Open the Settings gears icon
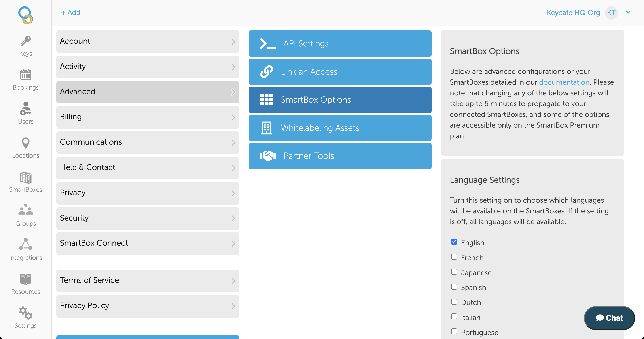Viewport: 644px width, 339px height. pos(25,313)
